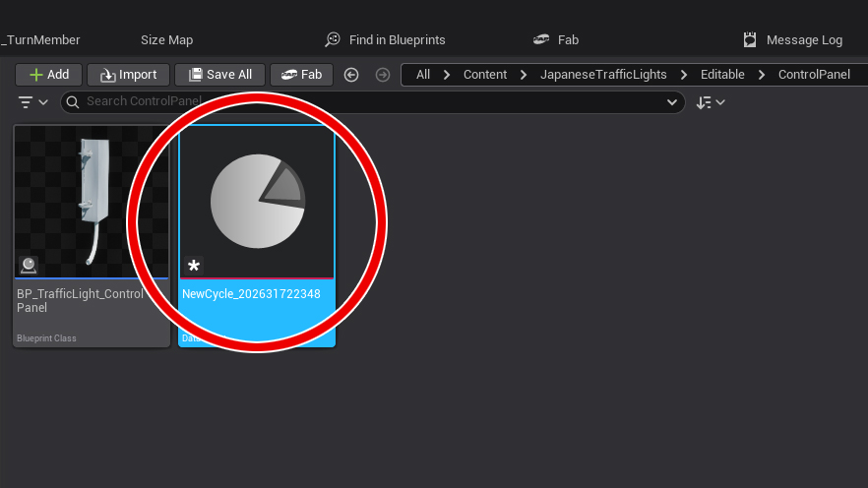This screenshot has width=868, height=488.
Task: Open the Message Log
Action: pos(793,40)
